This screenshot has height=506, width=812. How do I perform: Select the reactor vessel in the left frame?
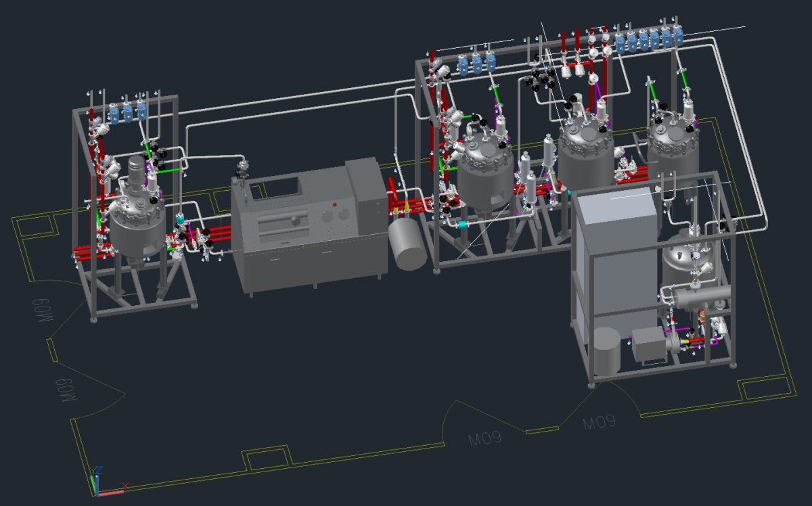coord(137,225)
